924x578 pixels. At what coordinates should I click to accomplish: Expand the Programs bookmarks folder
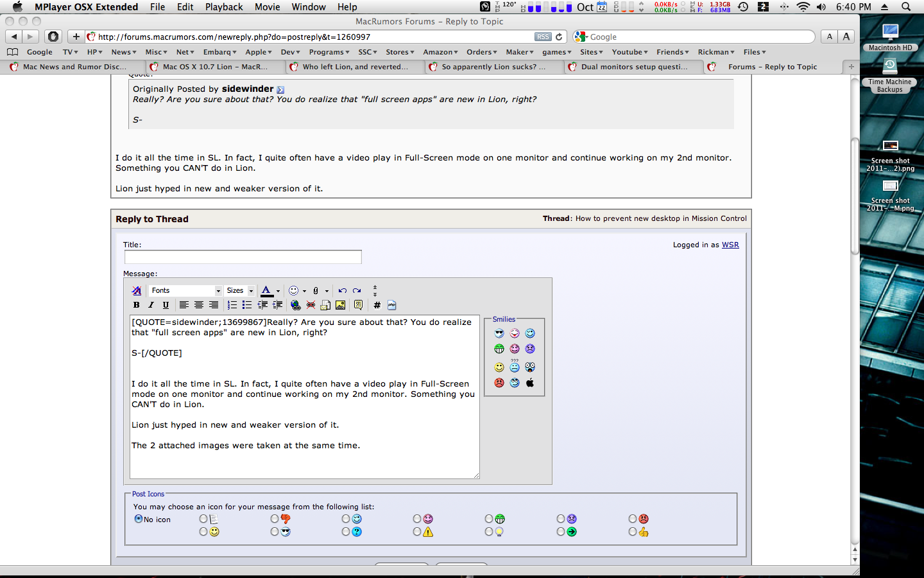[329, 52]
